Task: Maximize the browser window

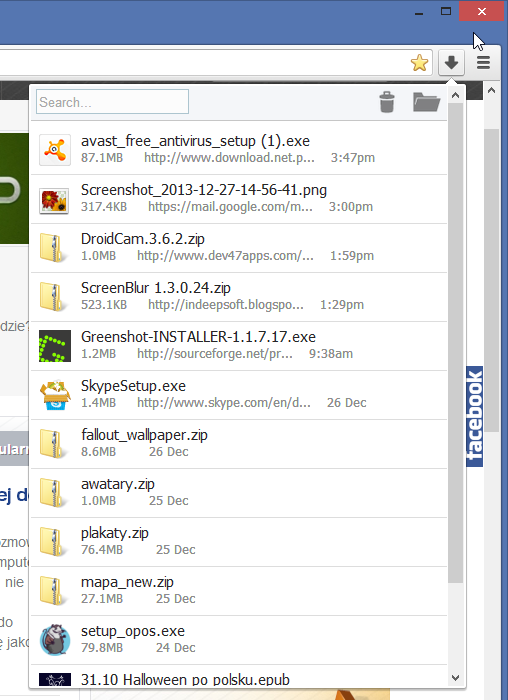Action: (x=446, y=12)
